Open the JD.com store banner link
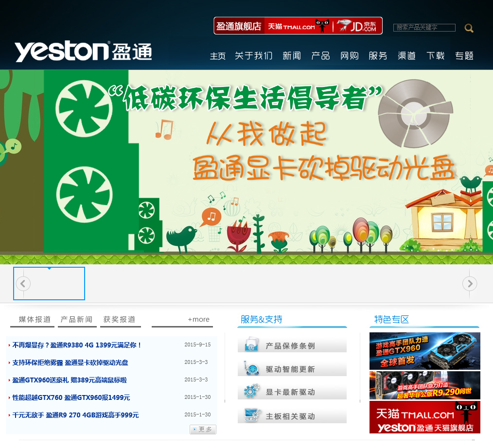The width and height of the screenshot is (493, 448). coord(357,26)
